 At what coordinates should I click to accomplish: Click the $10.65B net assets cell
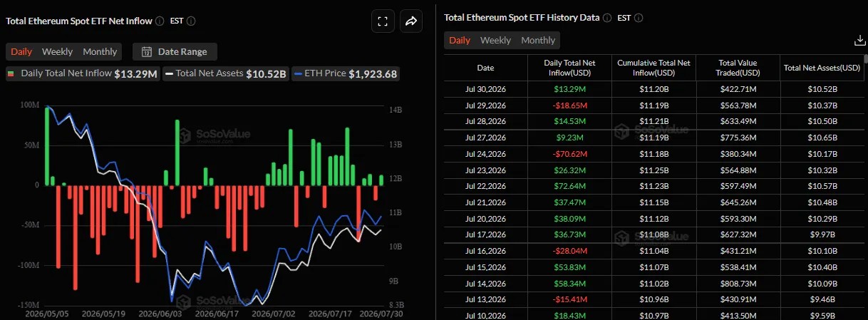[822, 138]
